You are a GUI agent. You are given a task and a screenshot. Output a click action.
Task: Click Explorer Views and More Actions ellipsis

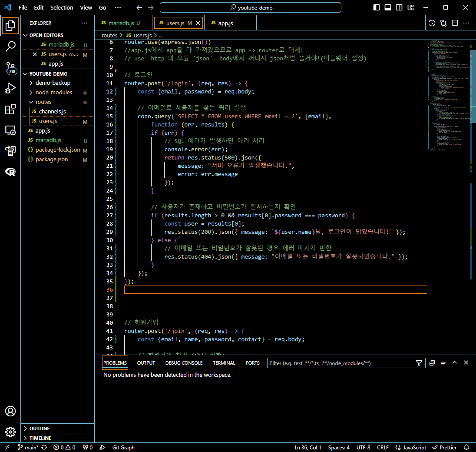pos(84,23)
